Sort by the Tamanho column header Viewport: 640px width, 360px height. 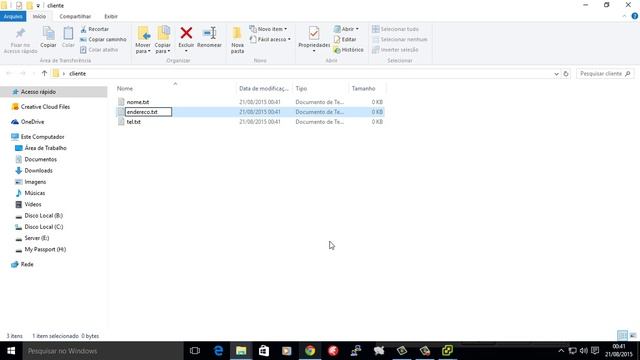pyautogui.click(x=363, y=89)
